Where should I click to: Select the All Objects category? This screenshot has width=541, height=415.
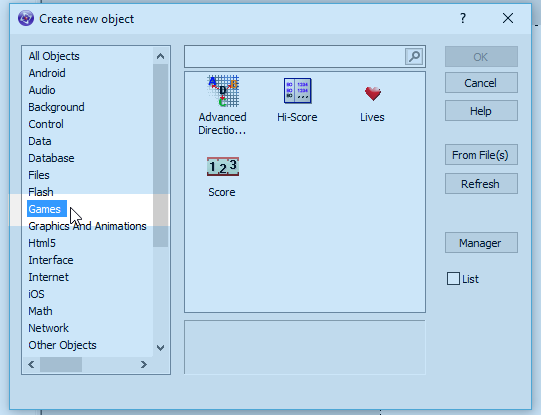54,56
